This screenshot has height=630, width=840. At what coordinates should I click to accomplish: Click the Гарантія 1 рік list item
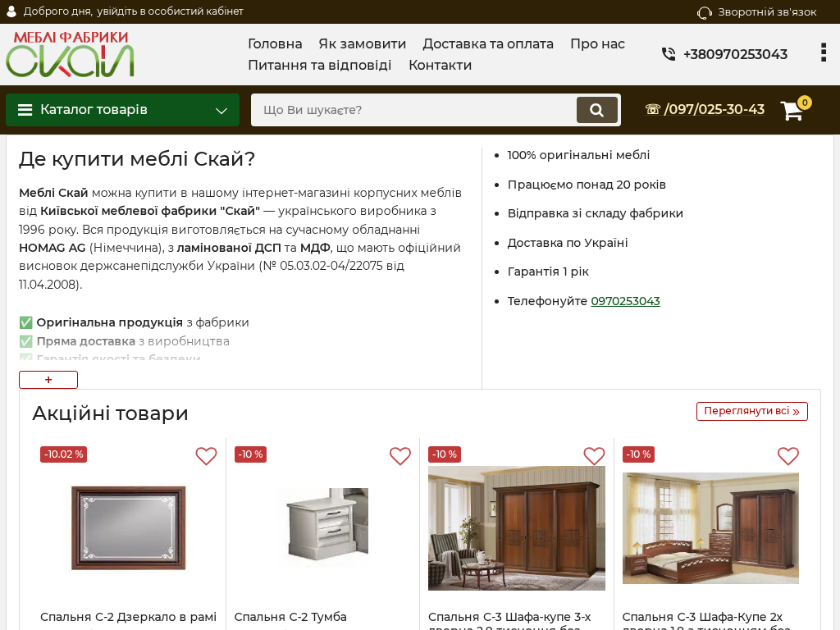[x=548, y=272]
